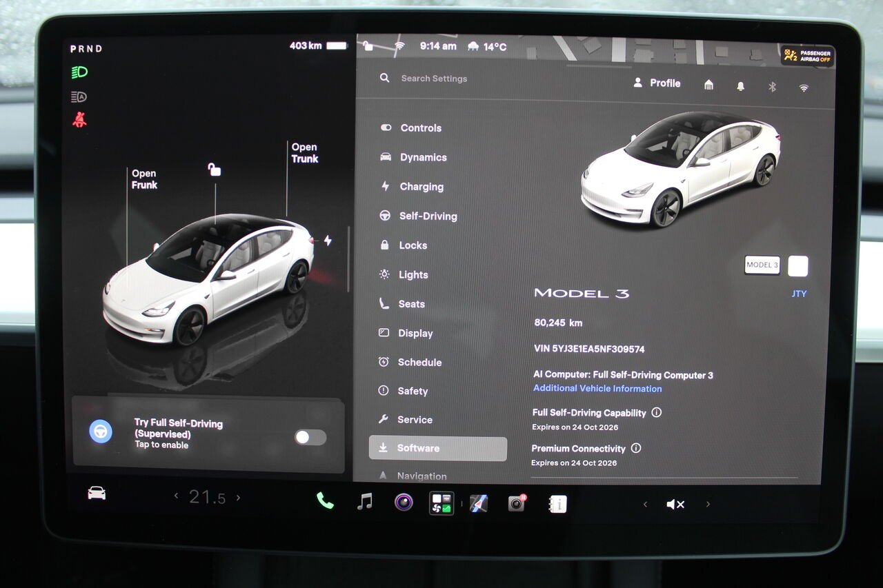Tap the Wi-Fi signal icon in status bar
Screen dimensions: 883x588
coord(399,46)
